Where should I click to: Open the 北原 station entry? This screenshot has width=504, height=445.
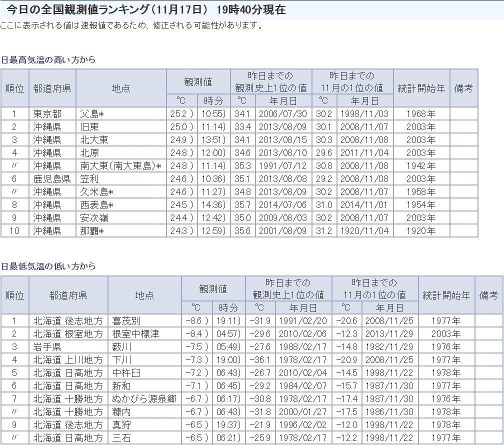[89, 152]
